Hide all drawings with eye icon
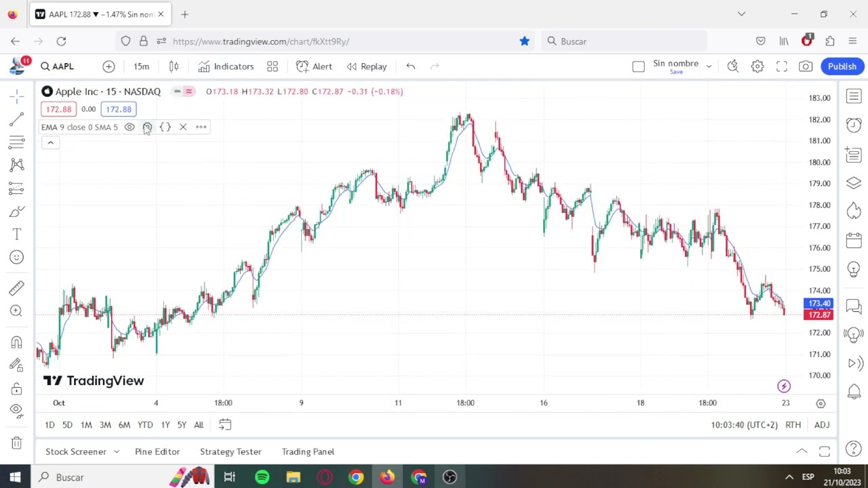 (x=16, y=410)
